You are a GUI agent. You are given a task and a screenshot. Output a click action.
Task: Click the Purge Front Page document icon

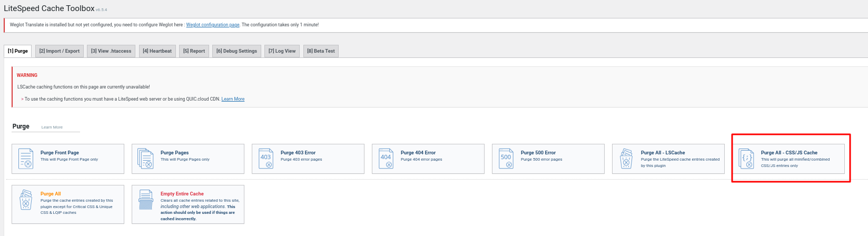point(26,159)
